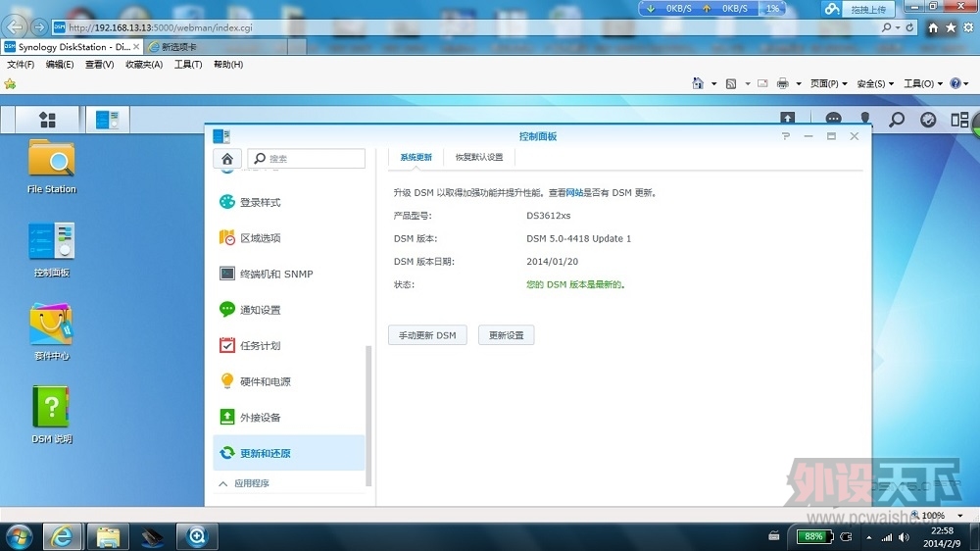980x551 pixels.
Task: Open 套件中心 Package Center icon
Action: coord(52,332)
